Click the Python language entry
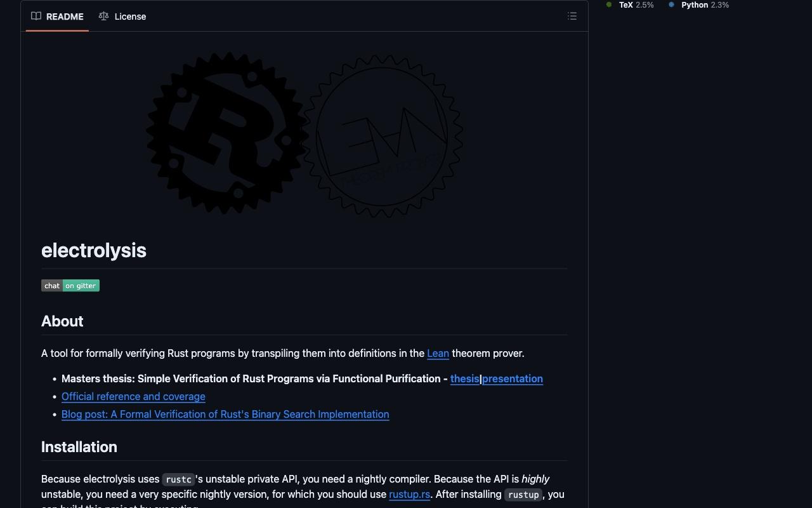Screen dimensions: 812x508 tap(698, 5)
